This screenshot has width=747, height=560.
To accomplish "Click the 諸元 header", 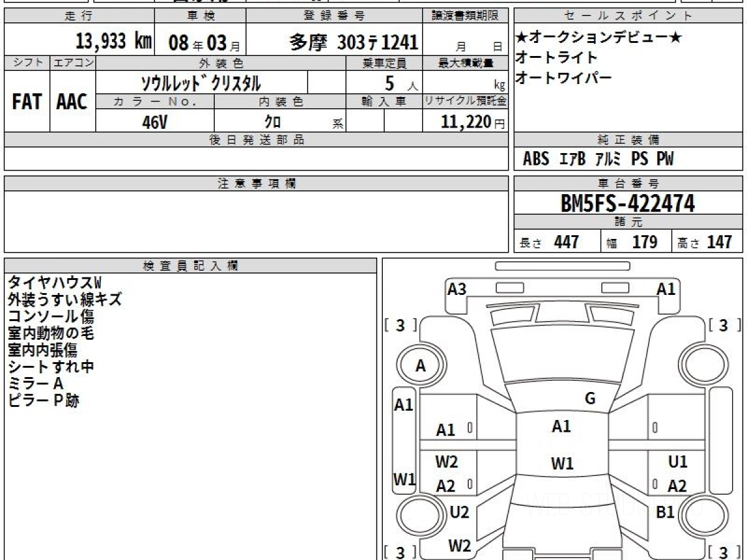I will [x=628, y=222].
